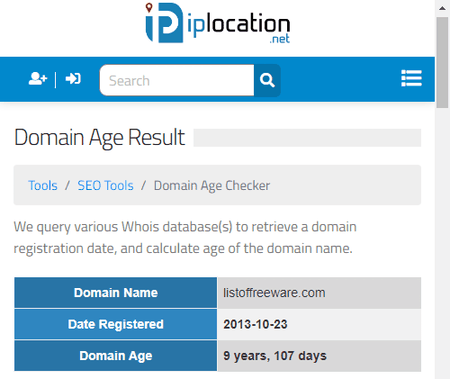
Task: Select the listoffreeware.com domain value
Action: tap(274, 293)
